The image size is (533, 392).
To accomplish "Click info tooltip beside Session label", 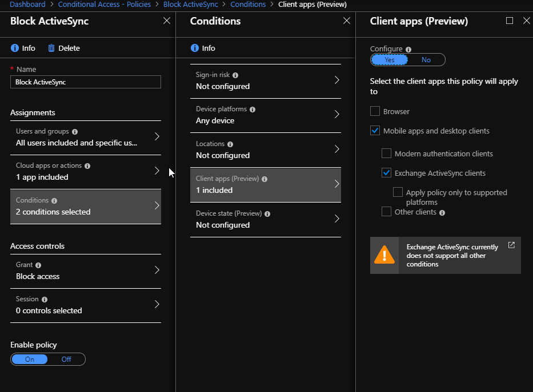I will pos(45,300).
